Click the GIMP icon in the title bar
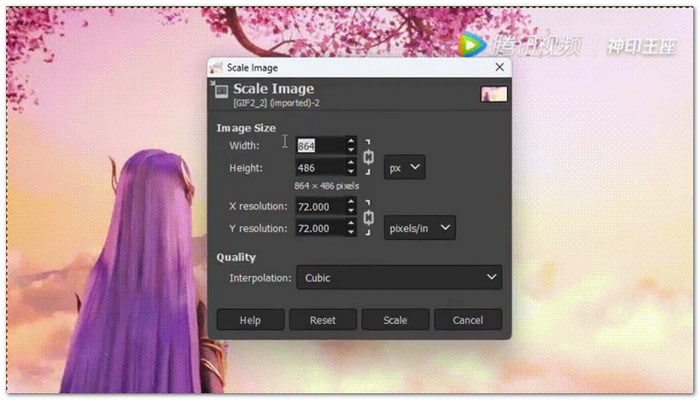700x400 pixels. (217, 67)
